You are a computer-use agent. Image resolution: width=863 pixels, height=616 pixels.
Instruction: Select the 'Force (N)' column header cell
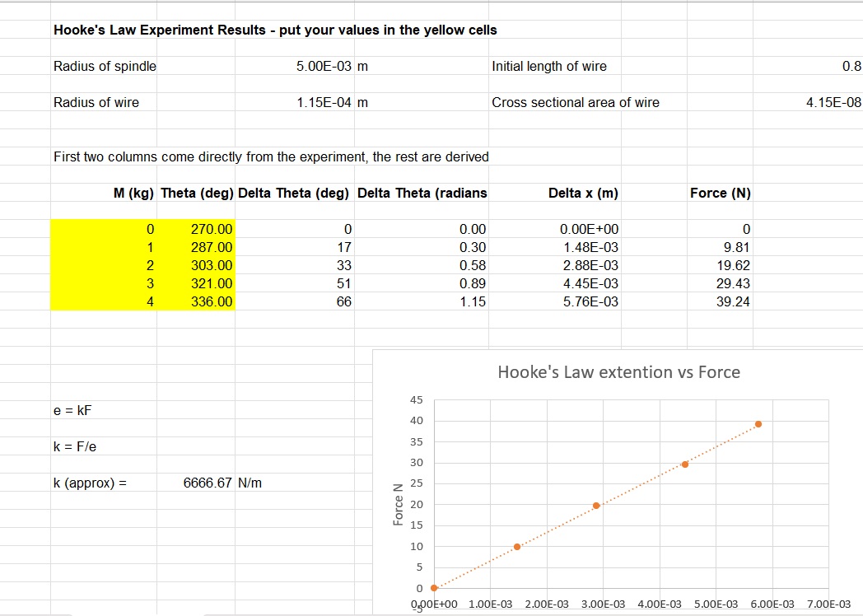720,193
